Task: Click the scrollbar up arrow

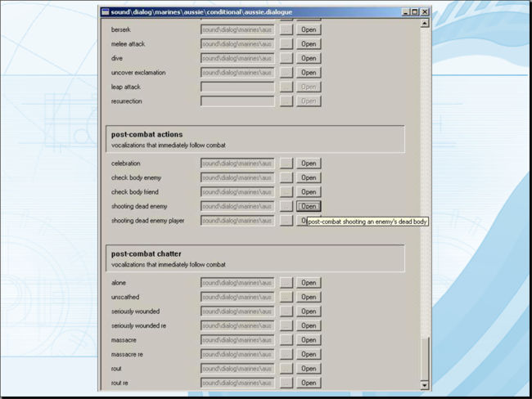Action: point(424,24)
